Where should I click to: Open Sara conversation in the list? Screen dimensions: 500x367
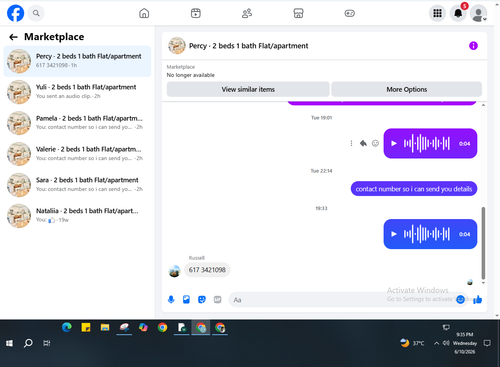(x=77, y=185)
